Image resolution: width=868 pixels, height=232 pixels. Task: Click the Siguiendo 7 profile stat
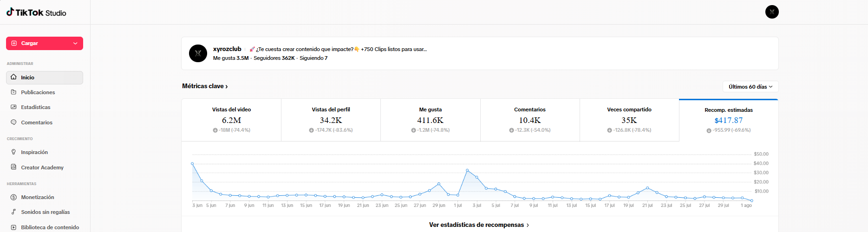(313, 58)
